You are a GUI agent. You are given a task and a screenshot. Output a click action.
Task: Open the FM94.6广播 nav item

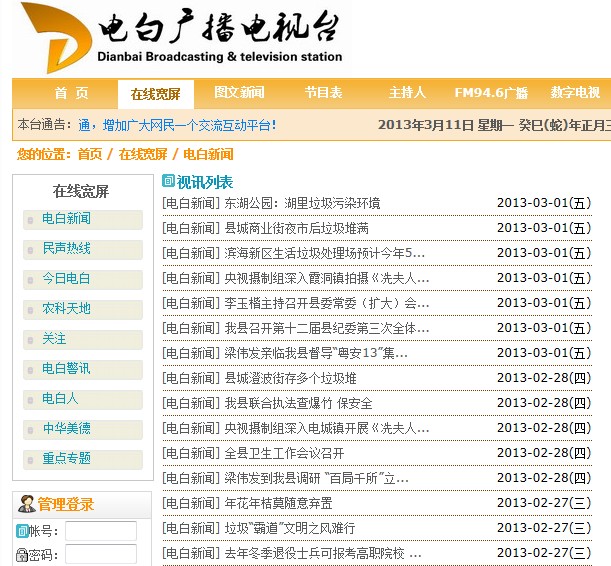[x=490, y=93]
